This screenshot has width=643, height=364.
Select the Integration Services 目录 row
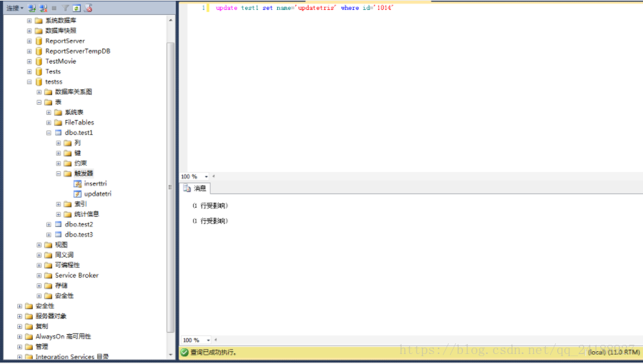click(x=72, y=357)
